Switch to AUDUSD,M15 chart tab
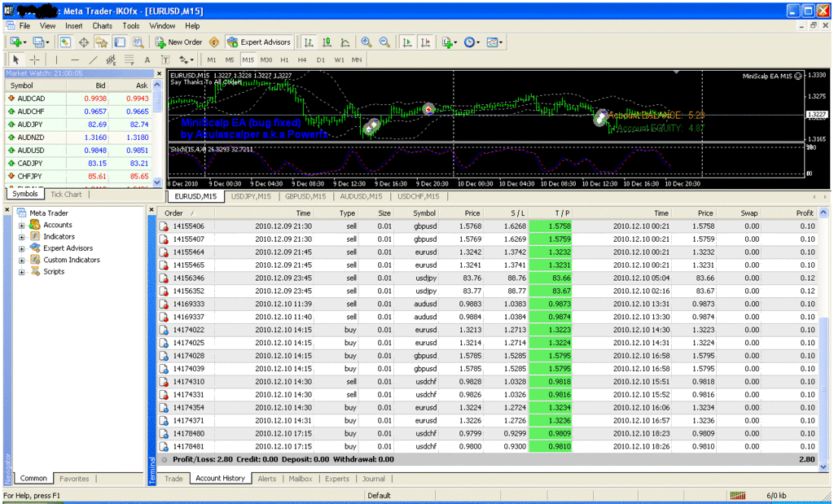 coord(361,196)
